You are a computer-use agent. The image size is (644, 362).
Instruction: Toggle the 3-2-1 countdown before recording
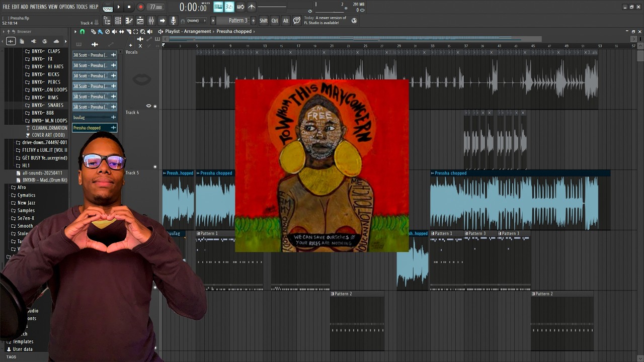point(229,7)
